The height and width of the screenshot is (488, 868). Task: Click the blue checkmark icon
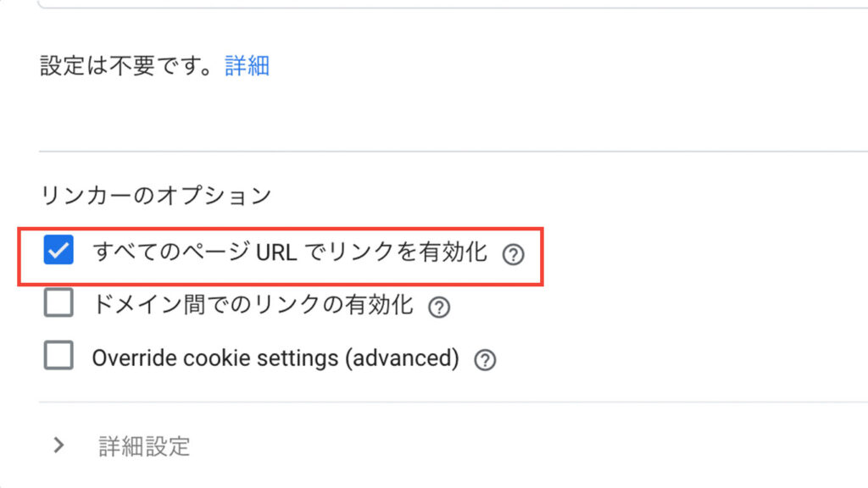58,250
